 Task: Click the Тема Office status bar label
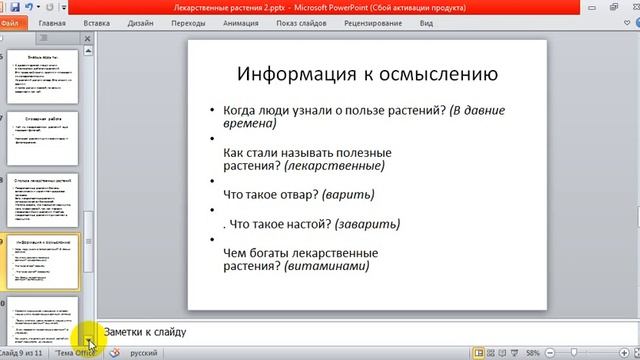[x=75, y=353]
